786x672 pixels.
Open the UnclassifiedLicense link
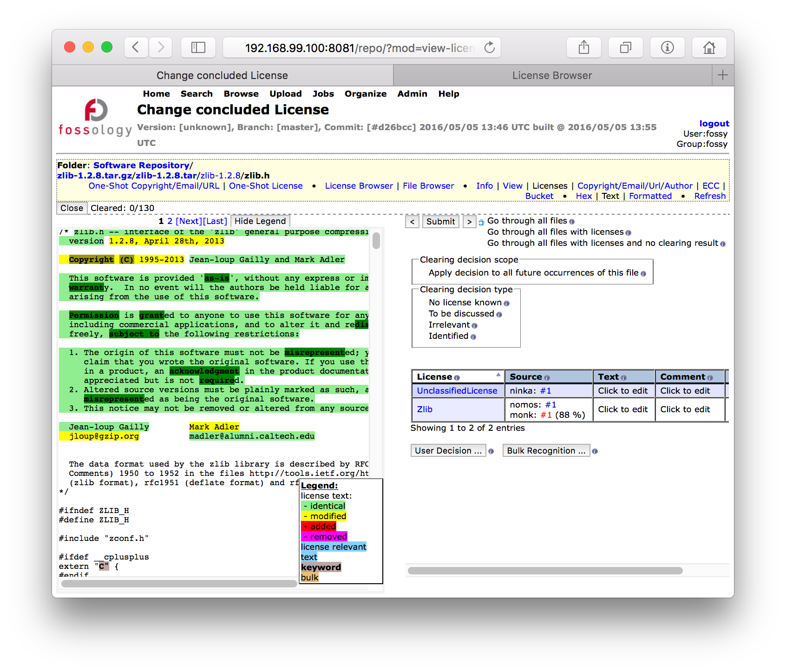point(457,391)
